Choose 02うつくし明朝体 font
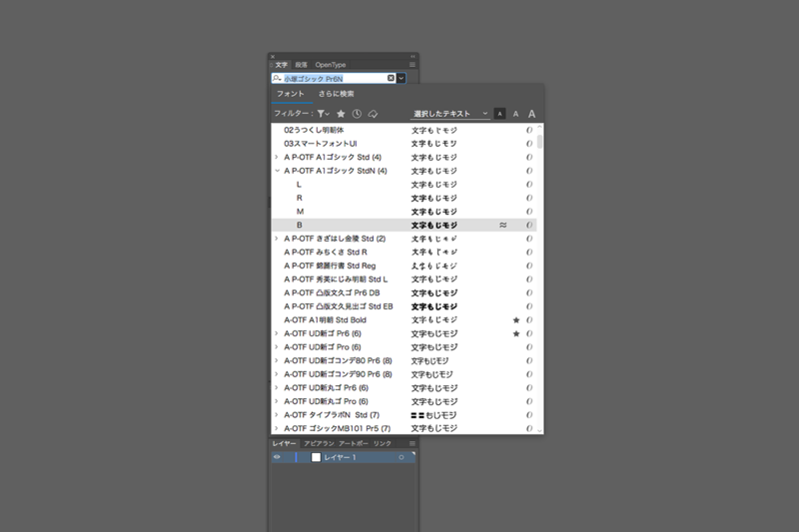This screenshot has width=799, height=532. (x=314, y=130)
